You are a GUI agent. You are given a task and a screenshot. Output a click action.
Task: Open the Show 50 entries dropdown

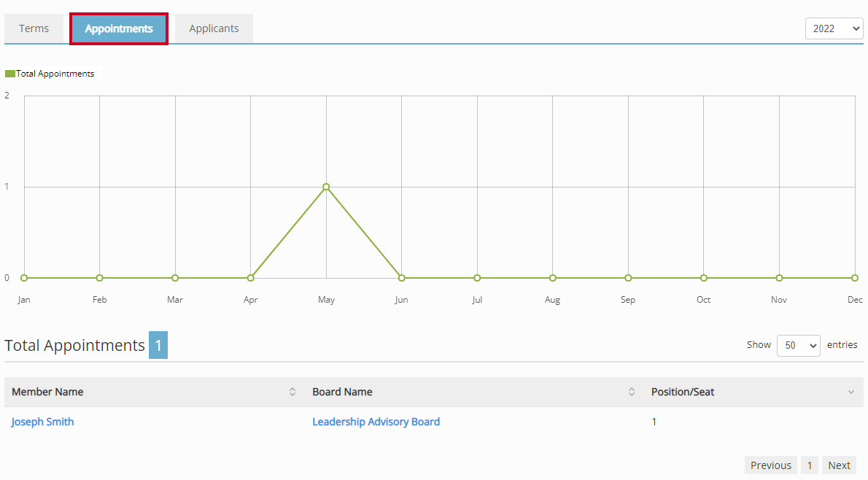pyautogui.click(x=798, y=346)
